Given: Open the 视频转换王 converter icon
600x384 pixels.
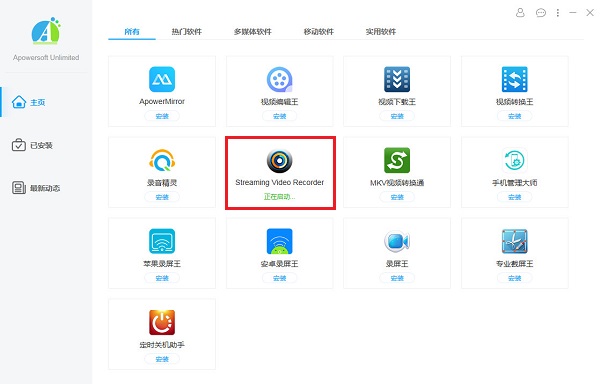Looking at the screenshot, I should [514, 79].
